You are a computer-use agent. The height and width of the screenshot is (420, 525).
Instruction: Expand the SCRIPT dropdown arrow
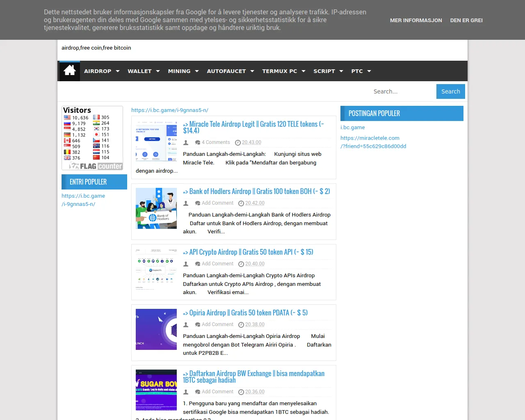point(341,71)
